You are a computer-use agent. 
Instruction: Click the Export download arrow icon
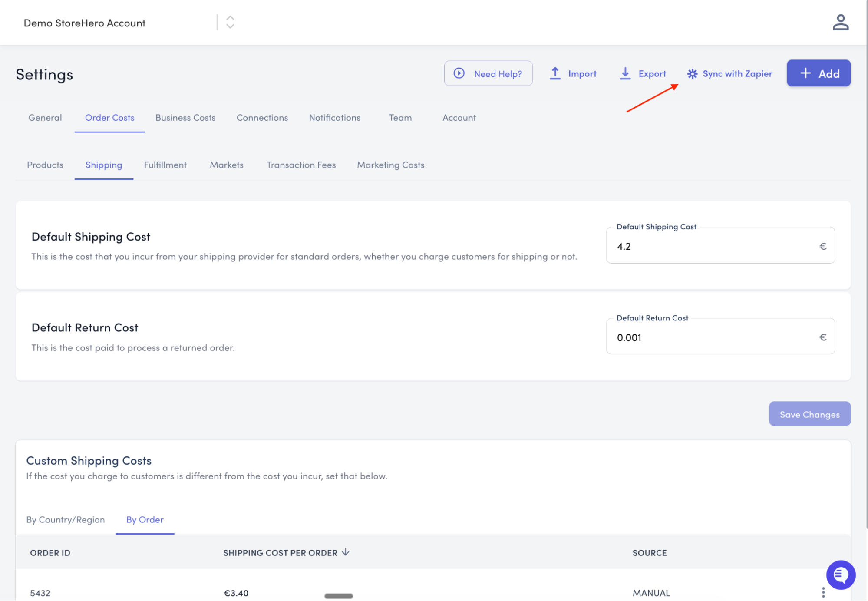[x=625, y=73]
